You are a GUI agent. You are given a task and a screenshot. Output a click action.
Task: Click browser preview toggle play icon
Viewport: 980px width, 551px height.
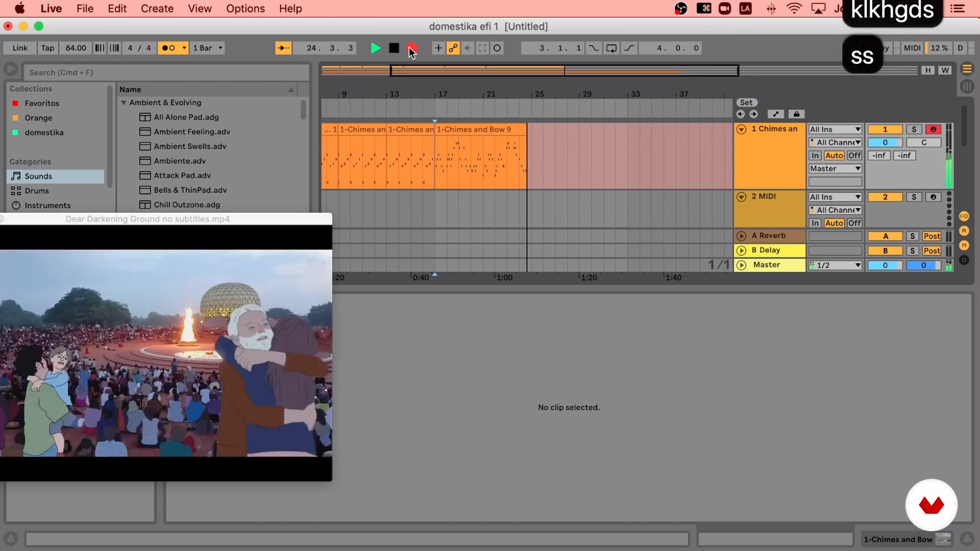(x=11, y=69)
